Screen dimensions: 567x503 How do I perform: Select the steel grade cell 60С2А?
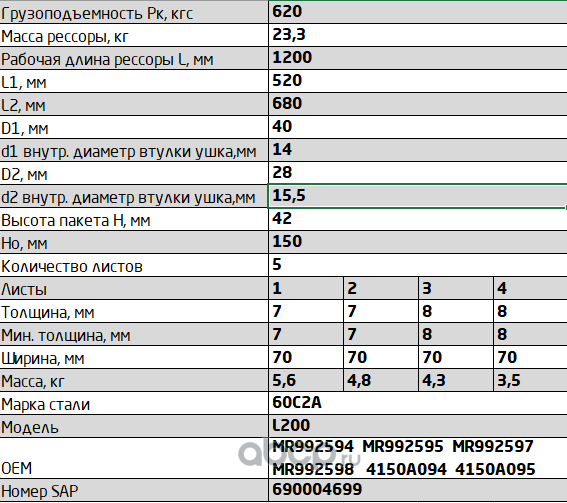418,403
